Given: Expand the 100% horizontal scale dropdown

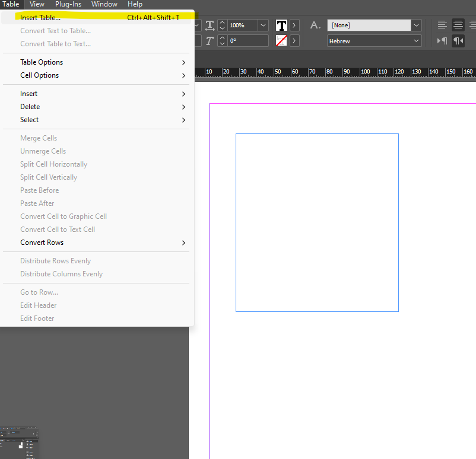Looking at the screenshot, I should (262, 26).
